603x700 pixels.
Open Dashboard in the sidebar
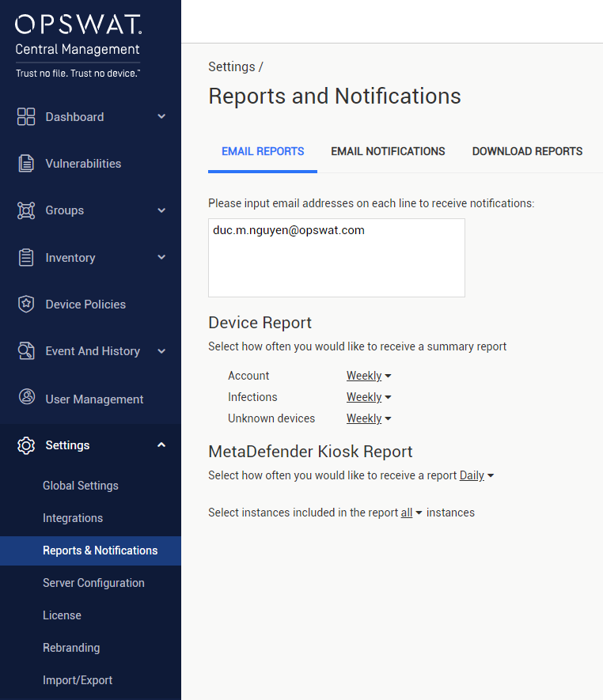tap(74, 117)
